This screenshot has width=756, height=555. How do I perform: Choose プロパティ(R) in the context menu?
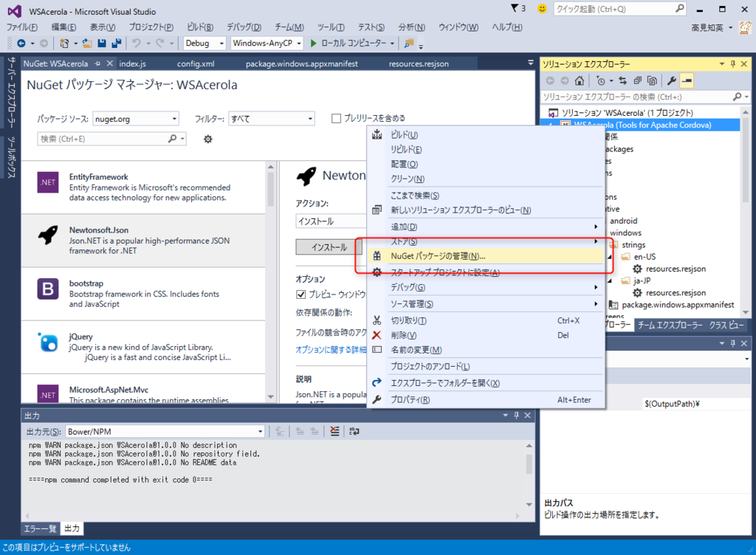tap(486, 399)
